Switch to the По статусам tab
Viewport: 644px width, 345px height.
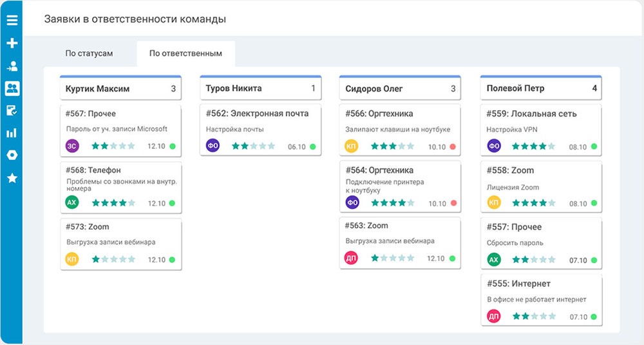89,54
